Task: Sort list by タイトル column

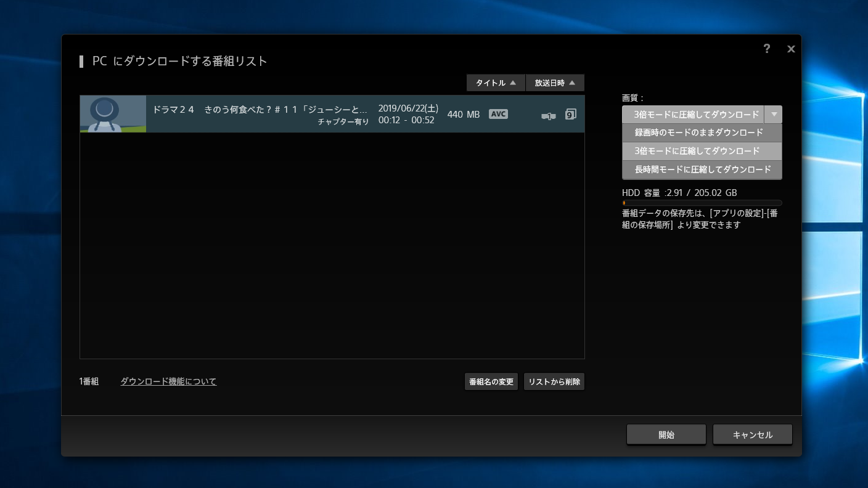Action: click(x=496, y=83)
